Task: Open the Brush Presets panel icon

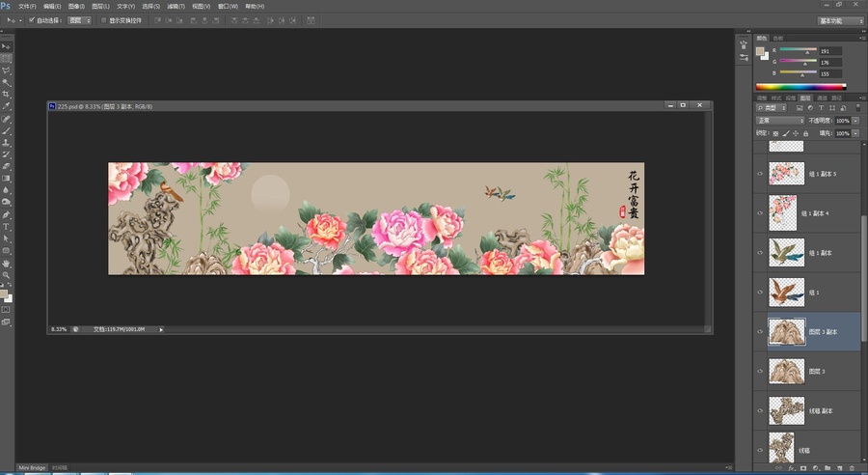Action: click(744, 45)
